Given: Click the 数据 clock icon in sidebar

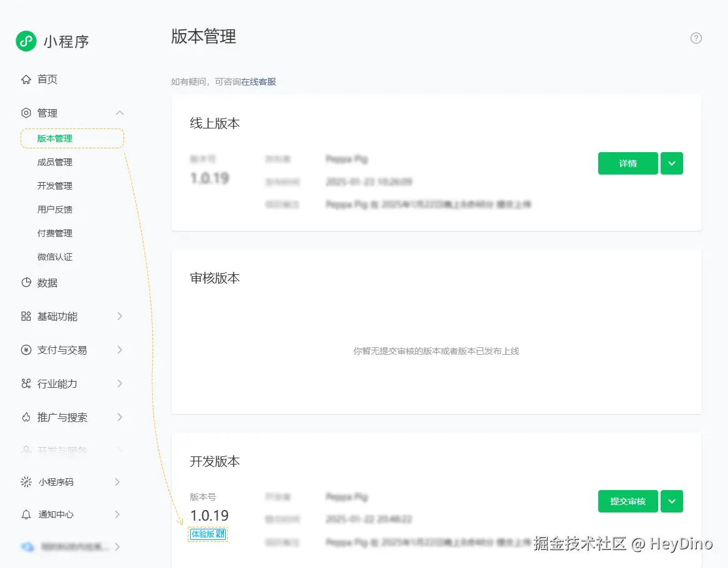Looking at the screenshot, I should [25, 282].
